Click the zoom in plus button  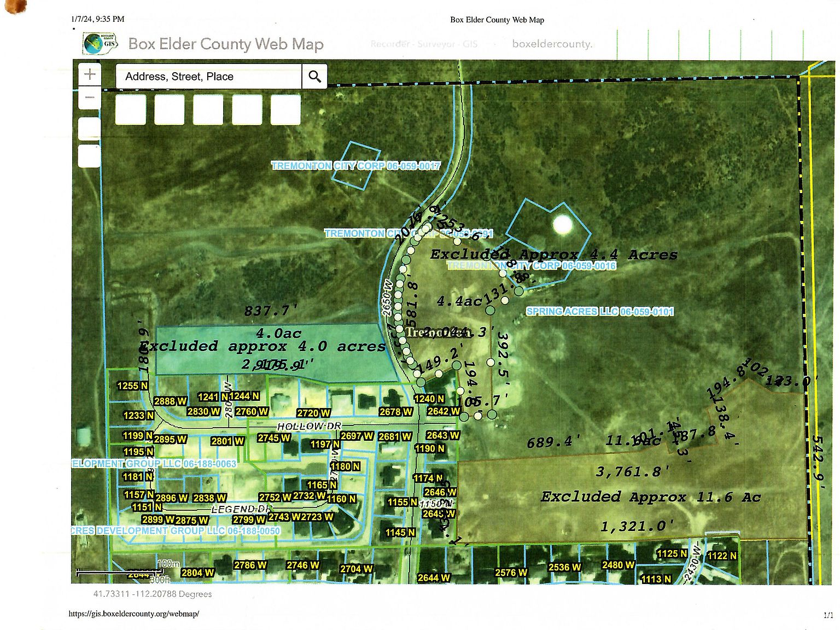(89, 74)
